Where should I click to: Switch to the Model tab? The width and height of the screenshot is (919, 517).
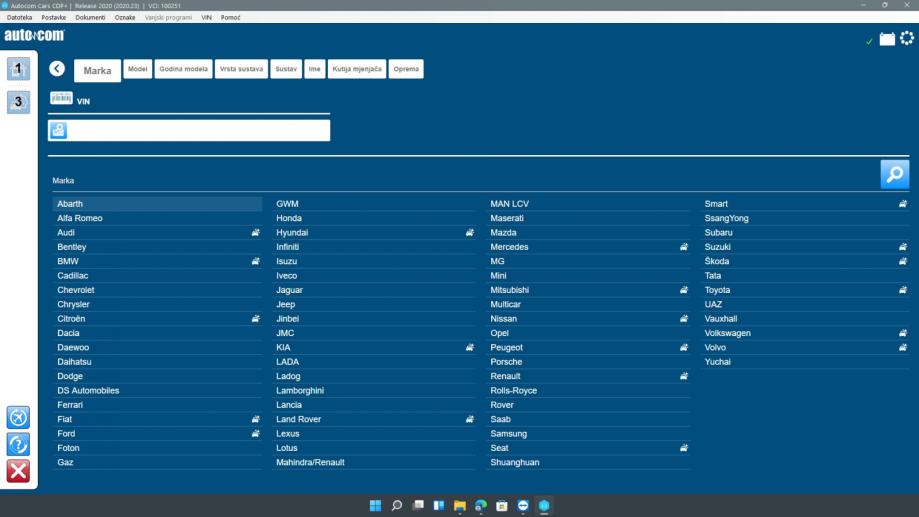pyautogui.click(x=138, y=69)
